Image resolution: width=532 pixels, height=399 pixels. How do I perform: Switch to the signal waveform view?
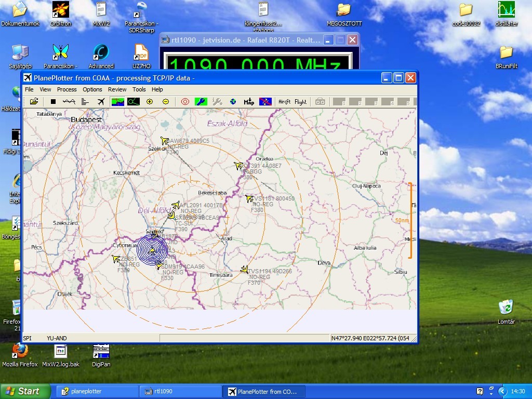click(x=69, y=101)
